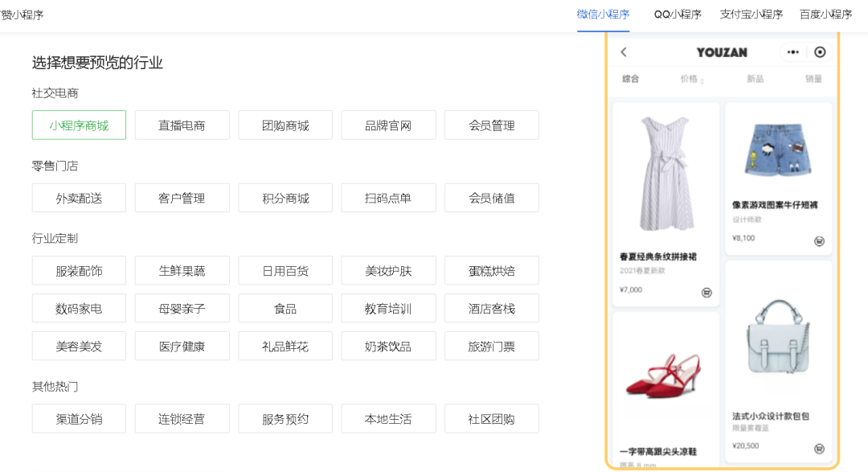Viewport: 868px width, 472px height.
Task: Select the 销量 sort tab in preview
Action: point(813,79)
